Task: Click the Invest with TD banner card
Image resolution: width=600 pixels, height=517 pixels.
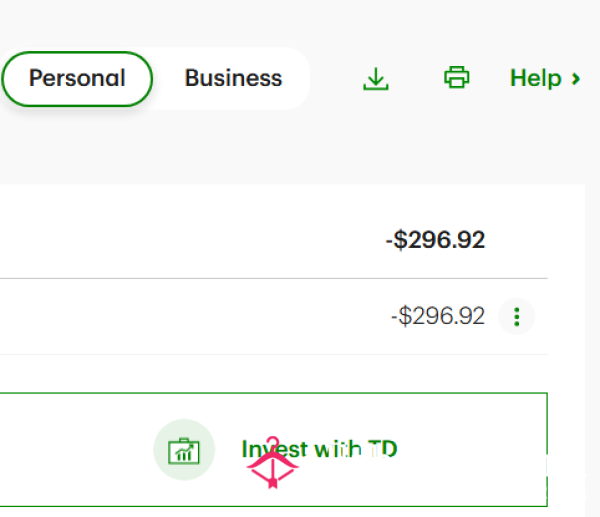Action: pos(274,450)
